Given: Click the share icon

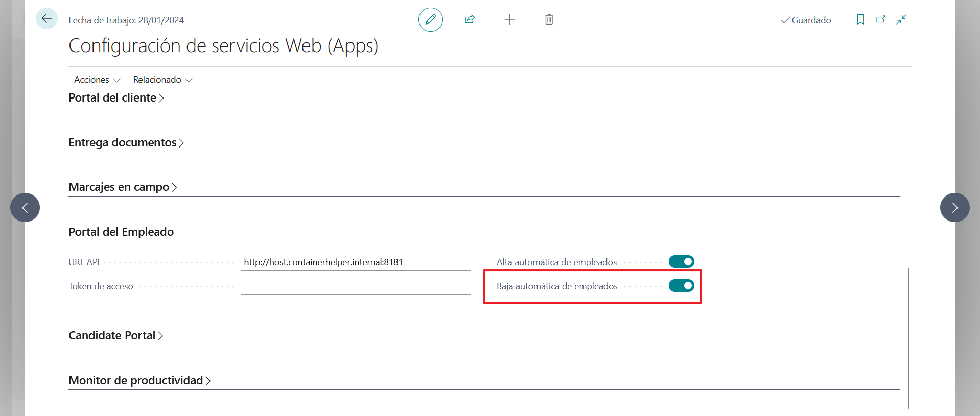Looking at the screenshot, I should (x=470, y=20).
